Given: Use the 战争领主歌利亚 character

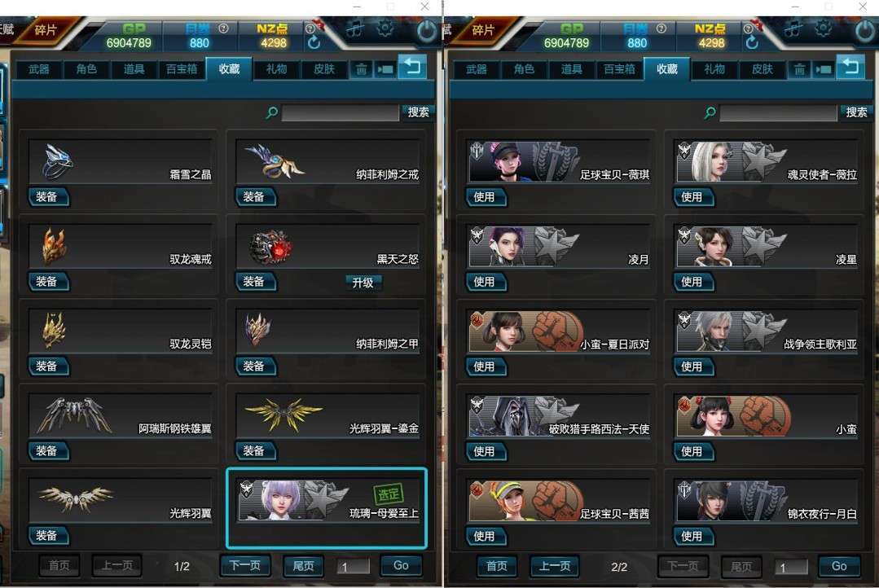Looking at the screenshot, I should point(693,366).
